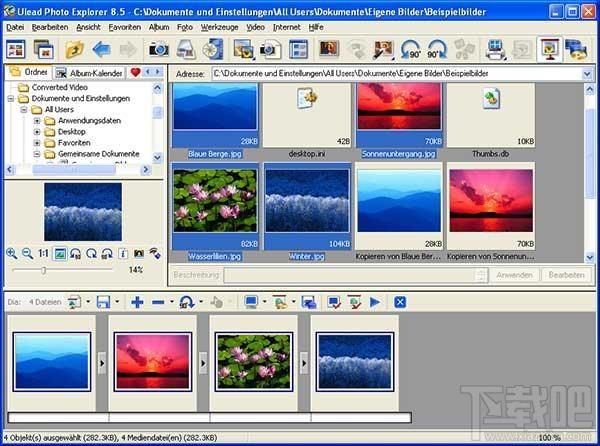Click the printer icon in main toolbar
This screenshot has height=446, width=600.
click(495, 49)
